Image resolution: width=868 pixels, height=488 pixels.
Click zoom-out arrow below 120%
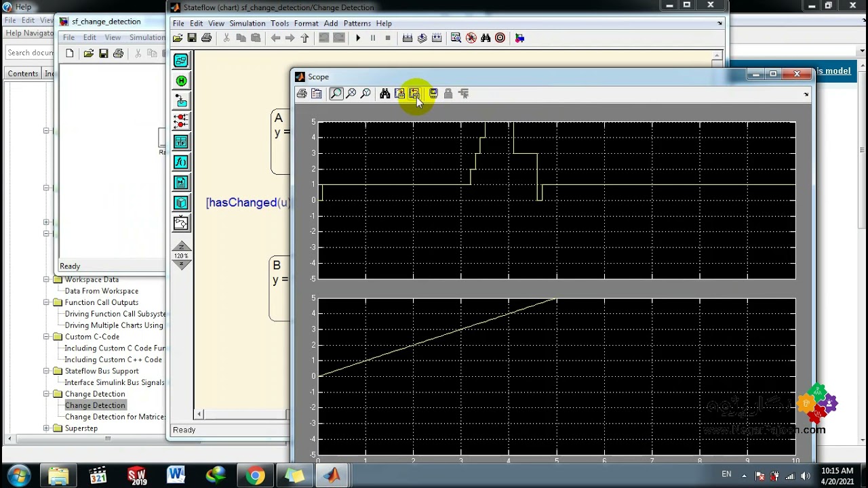[x=181, y=265]
